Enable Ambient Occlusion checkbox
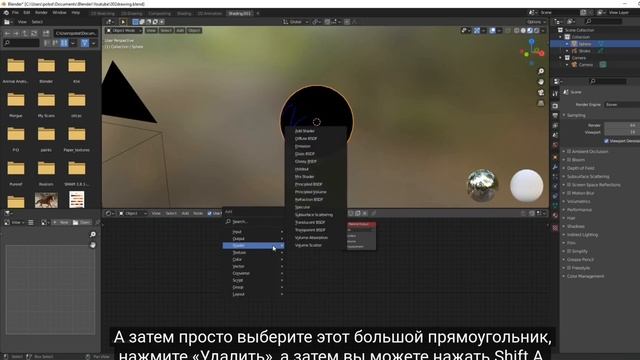The width and height of the screenshot is (640, 360). [x=569, y=151]
